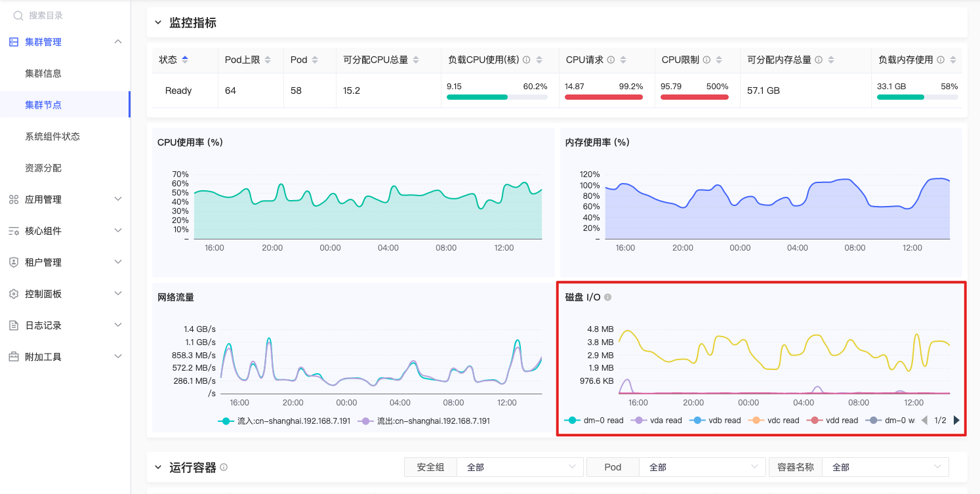Viewport: 980px width, 494px height.
Task: Sort by CPU请求 column arrows
Action: 623,60
